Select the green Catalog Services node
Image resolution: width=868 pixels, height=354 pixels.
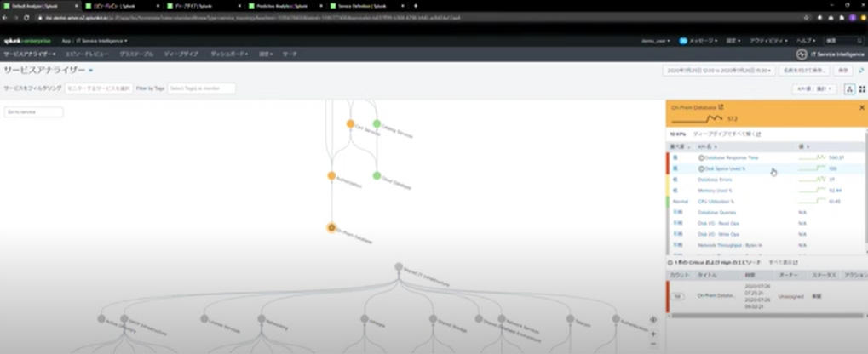point(377,124)
